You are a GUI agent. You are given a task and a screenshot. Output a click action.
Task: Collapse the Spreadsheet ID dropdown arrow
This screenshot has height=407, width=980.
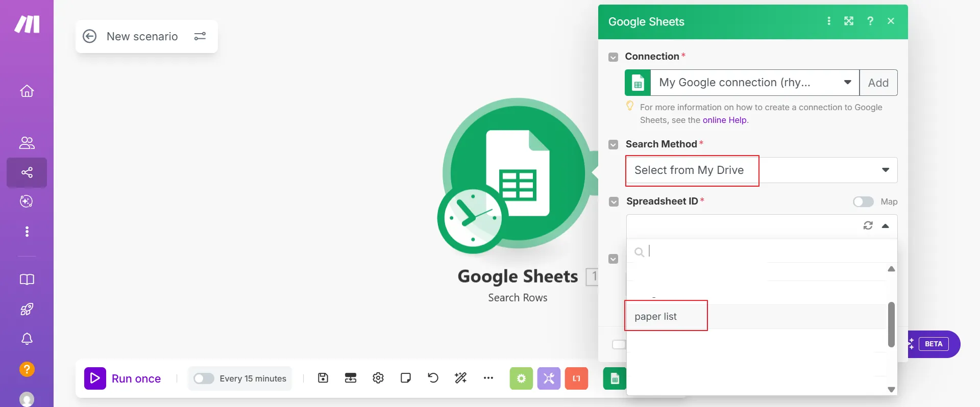click(x=886, y=226)
